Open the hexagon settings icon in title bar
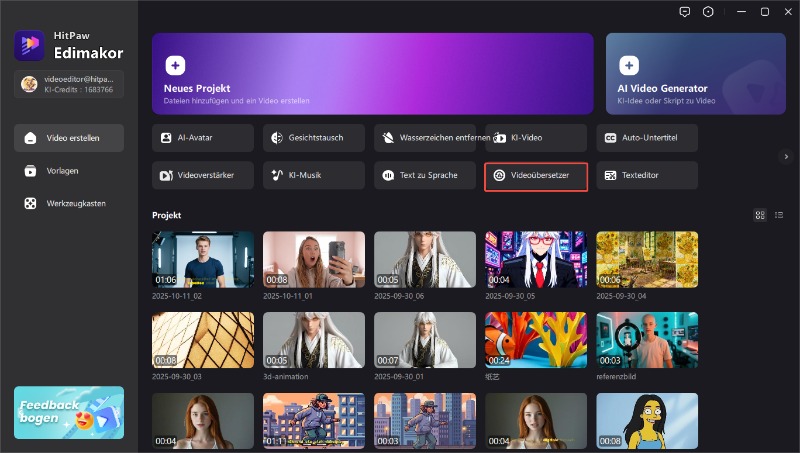 (x=708, y=12)
